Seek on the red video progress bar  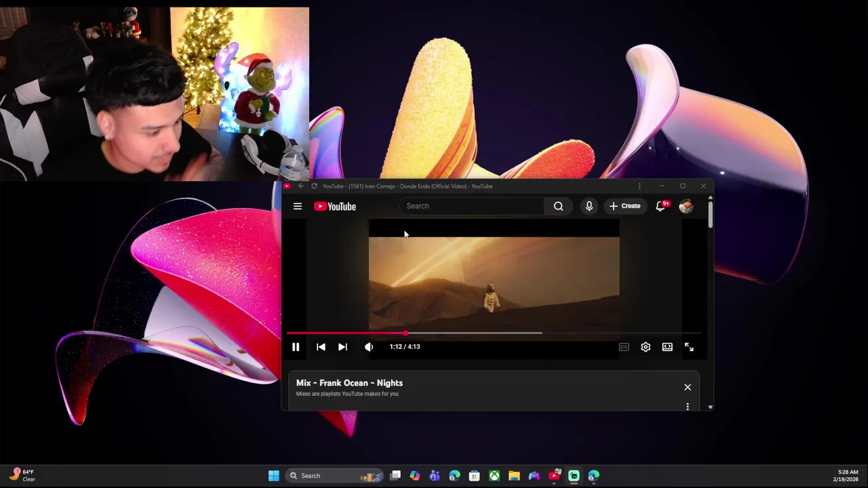point(346,333)
